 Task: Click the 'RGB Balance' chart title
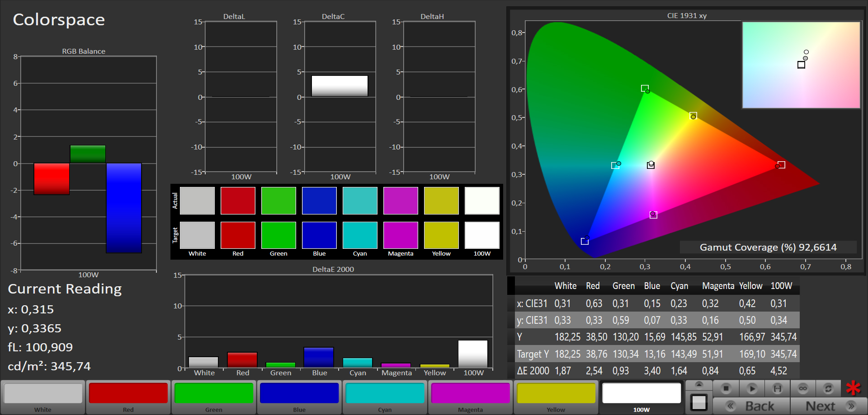[x=84, y=51]
